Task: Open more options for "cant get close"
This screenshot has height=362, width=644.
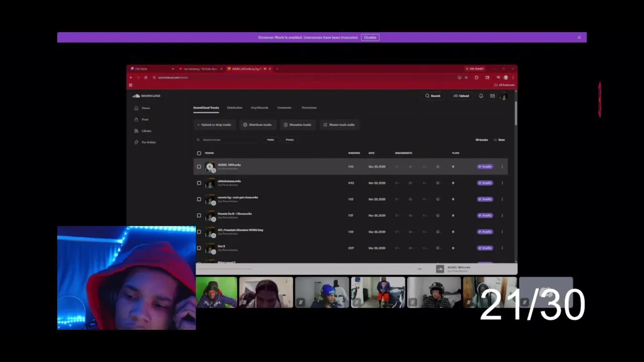Action: (502, 199)
